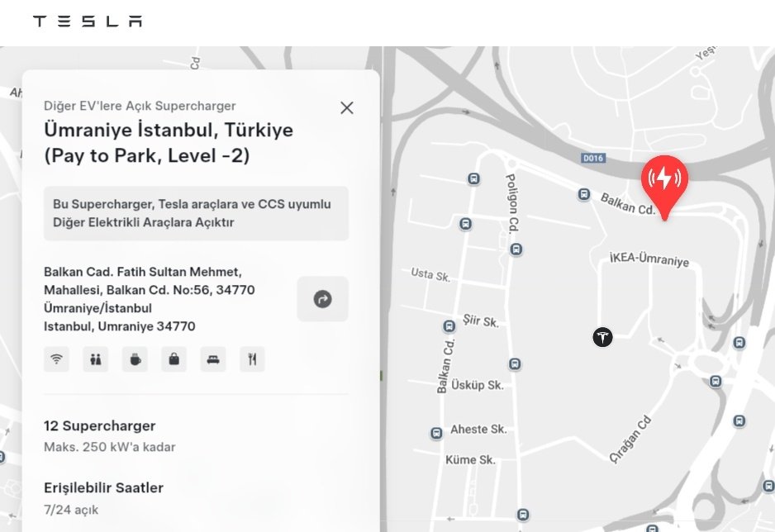
Task: Select the shopping bag amenity icon
Action: click(x=174, y=359)
